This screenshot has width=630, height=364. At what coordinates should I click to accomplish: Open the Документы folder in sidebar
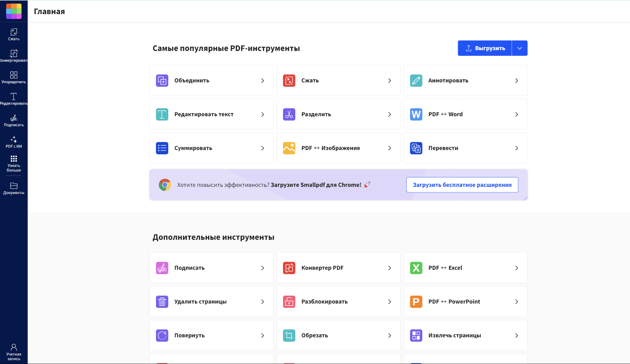(x=14, y=188)
